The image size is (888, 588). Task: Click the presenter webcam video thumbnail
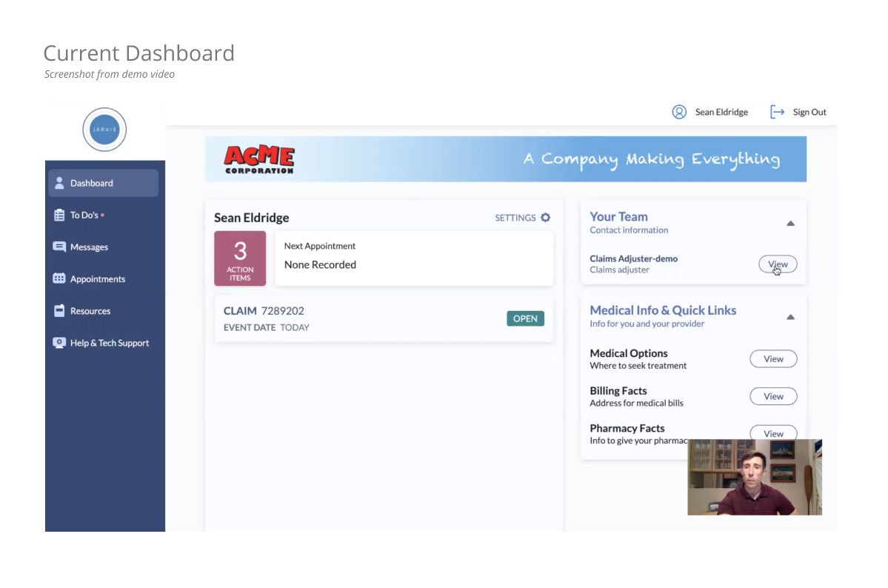click(754, 477)
